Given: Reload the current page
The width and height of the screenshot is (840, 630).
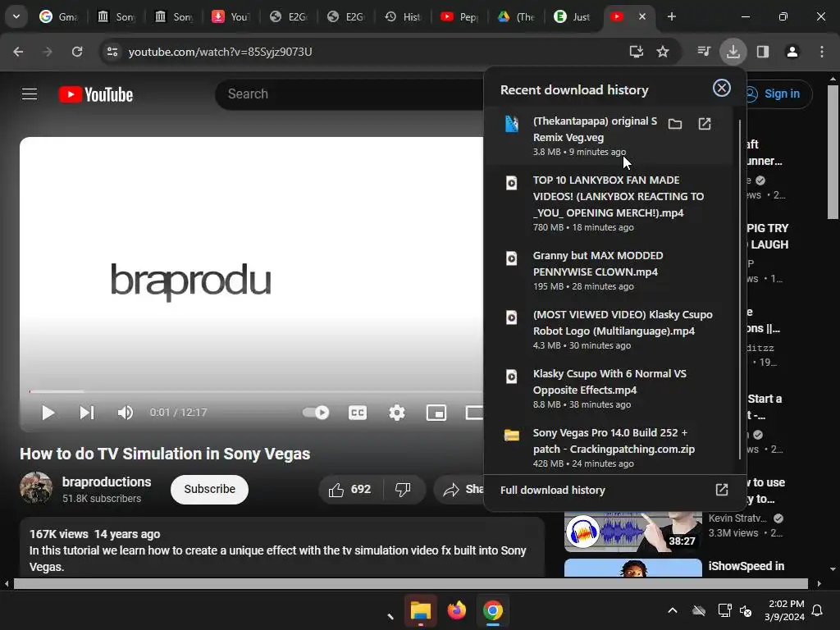Looking at the screenshot, I should (77, 52).
